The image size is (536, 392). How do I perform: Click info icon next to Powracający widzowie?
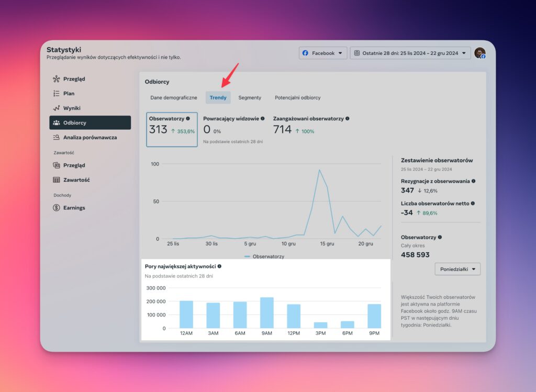262,119
